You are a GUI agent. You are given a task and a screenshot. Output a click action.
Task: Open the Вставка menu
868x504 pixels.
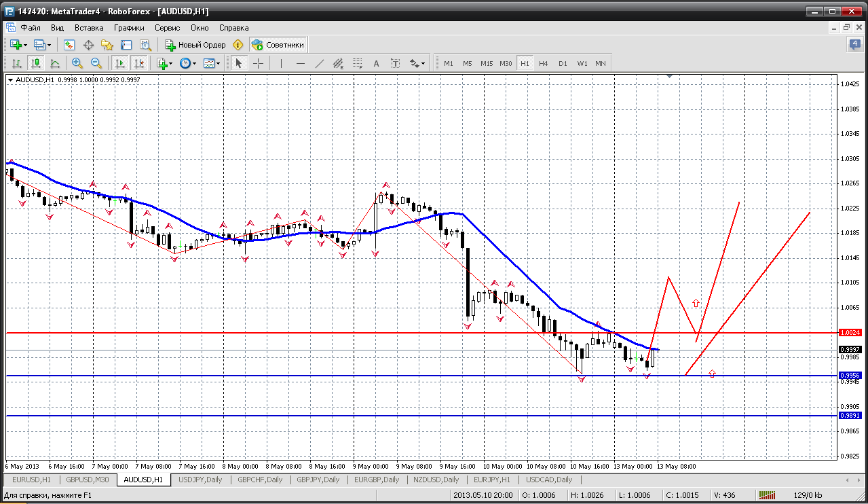[89, 28]
